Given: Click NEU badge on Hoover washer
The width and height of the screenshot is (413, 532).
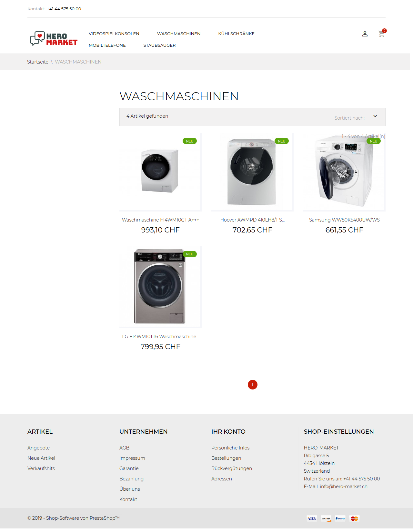Looking at the screenshot, I should (x=282, y=141).
